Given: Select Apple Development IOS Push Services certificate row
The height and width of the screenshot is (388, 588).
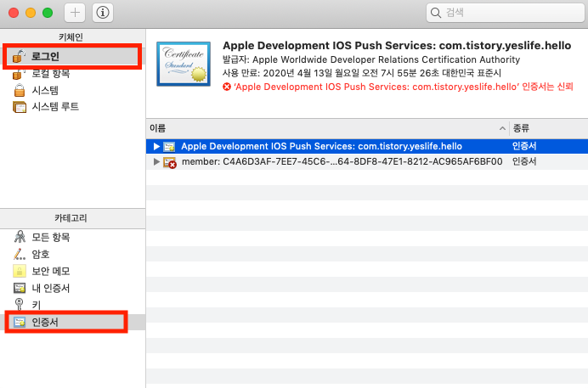Looking at the screenshot, I should [367, 146].
